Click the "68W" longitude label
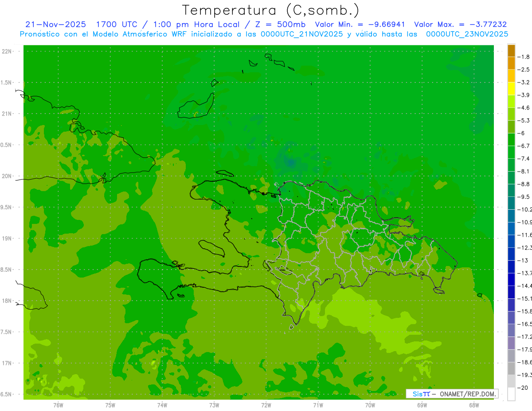This screenshot has height=411, width=532. pyautogui.click(x=474, y=405)
